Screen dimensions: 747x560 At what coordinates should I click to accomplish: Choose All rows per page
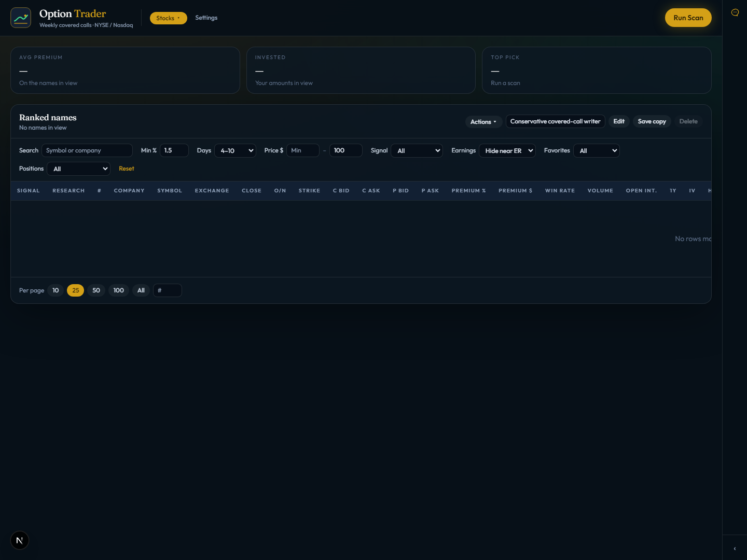coord(141,290)
